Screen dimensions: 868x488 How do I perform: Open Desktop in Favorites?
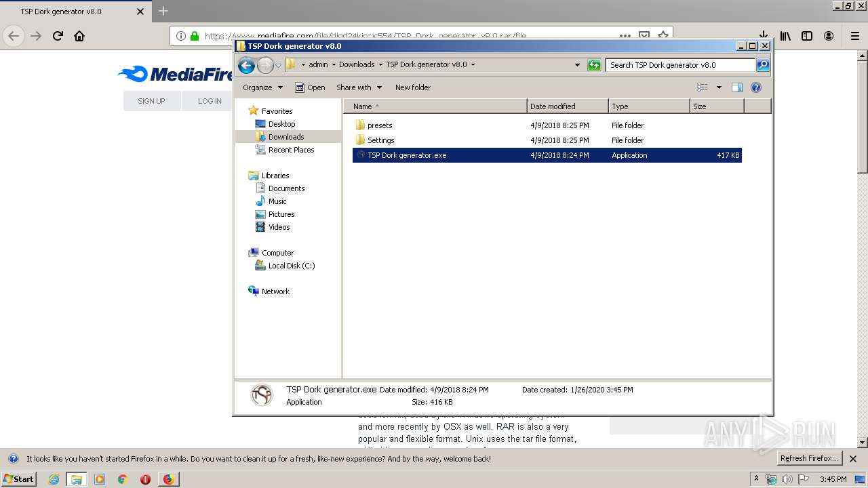(x=281, y=124)
